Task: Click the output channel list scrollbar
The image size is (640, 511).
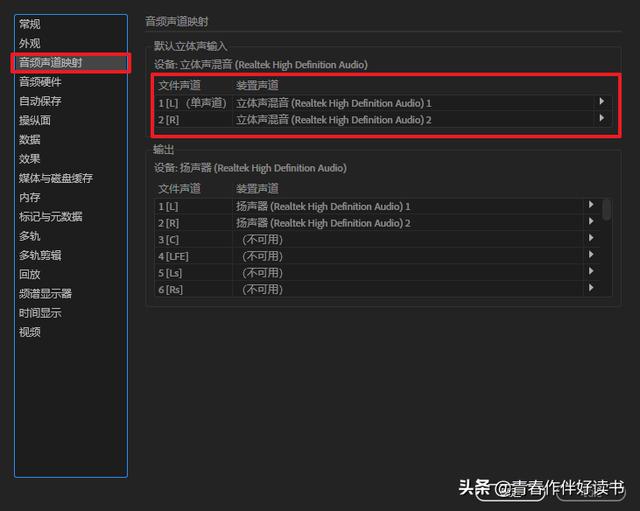Action: pos(607,209)
